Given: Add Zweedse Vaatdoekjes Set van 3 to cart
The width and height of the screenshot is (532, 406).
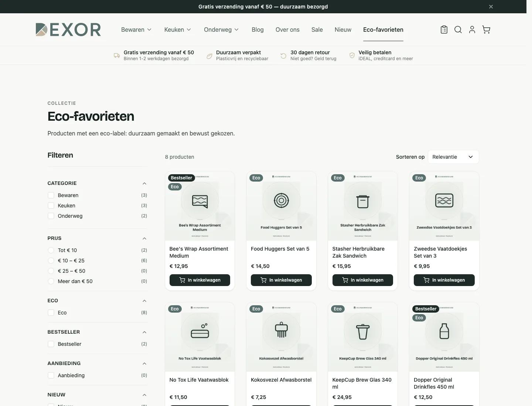Looking at the screenshot, I should [444, 280].
